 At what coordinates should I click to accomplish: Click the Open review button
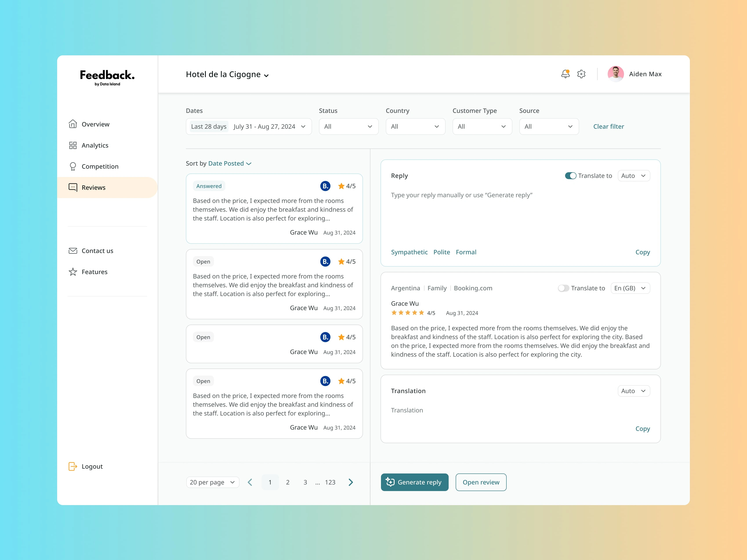point(481,482)
